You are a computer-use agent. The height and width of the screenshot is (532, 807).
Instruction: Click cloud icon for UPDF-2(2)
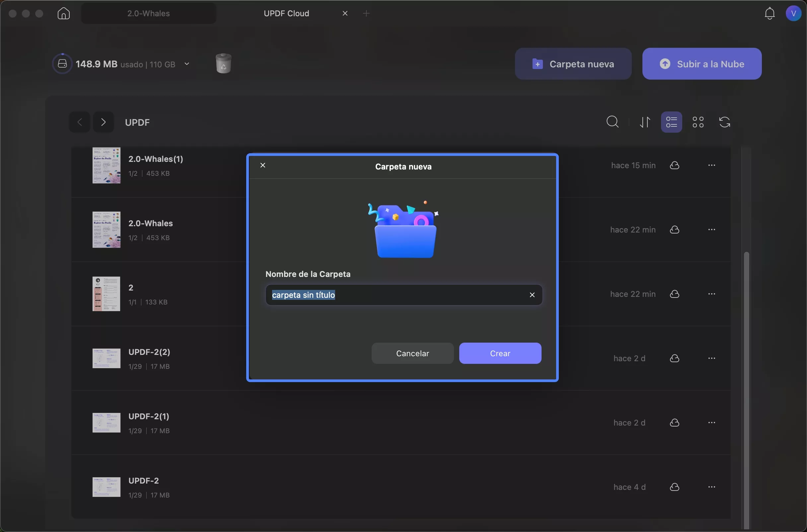coord(675,358)
